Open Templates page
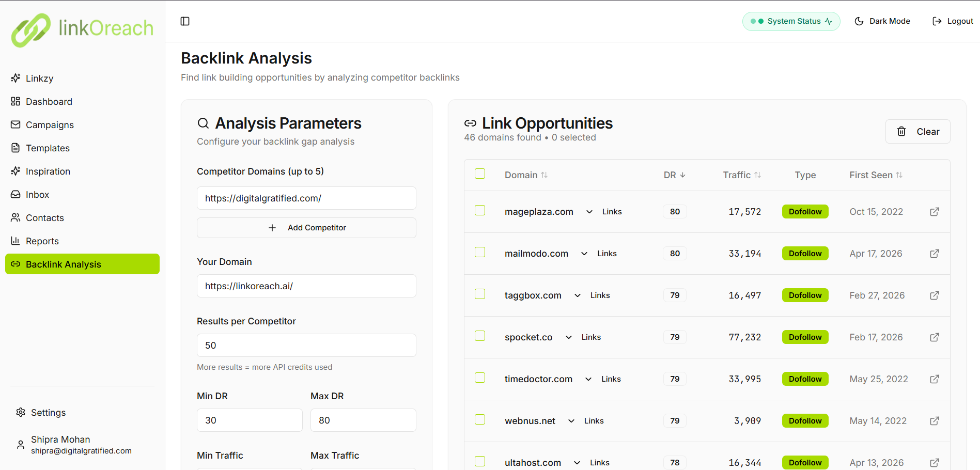The height and width of the screenshot is (470, 980). coord(82,148)
